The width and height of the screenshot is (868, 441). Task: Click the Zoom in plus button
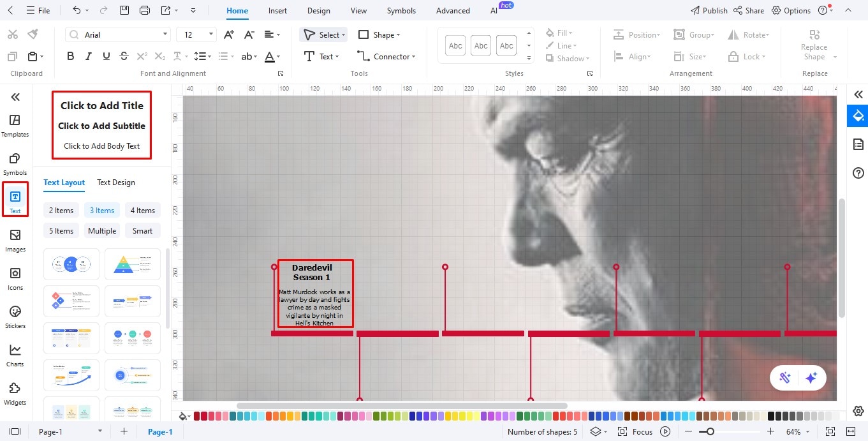tap(770, 431)
